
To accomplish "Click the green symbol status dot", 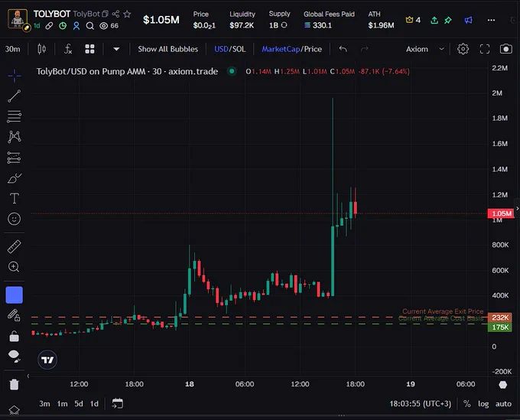I will (232, 71).
